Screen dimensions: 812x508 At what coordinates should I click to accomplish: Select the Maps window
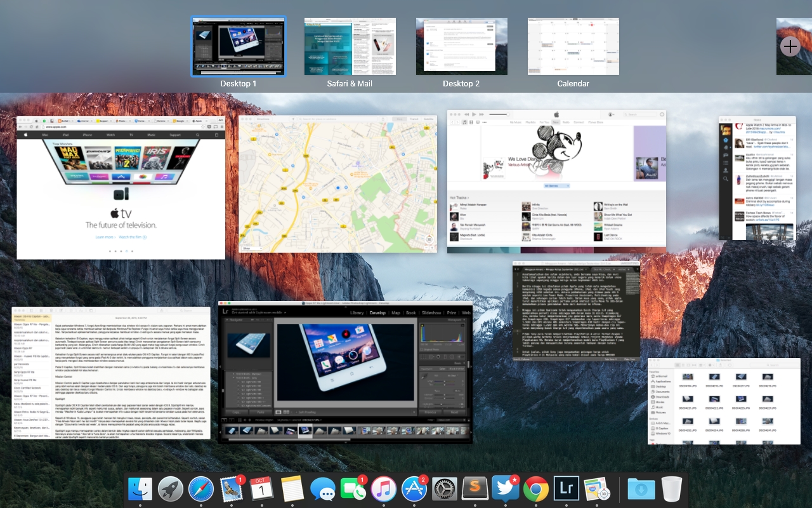[337, 184]
